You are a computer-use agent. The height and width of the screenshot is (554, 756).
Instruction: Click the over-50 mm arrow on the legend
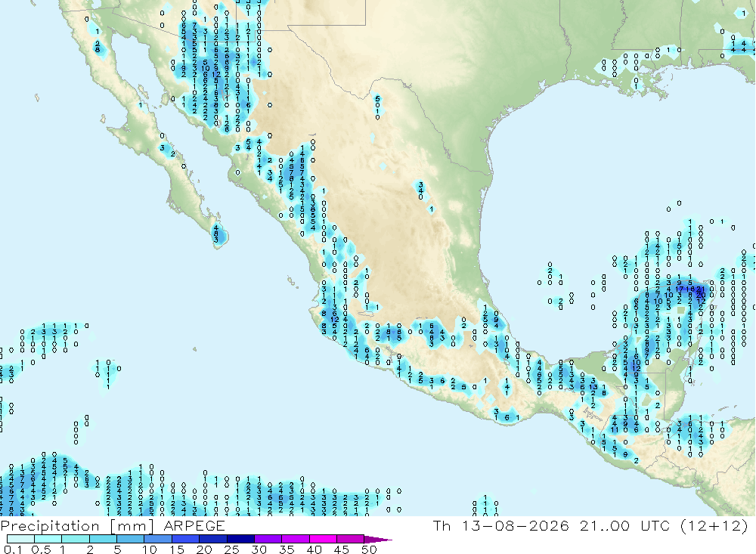(378, 540)
